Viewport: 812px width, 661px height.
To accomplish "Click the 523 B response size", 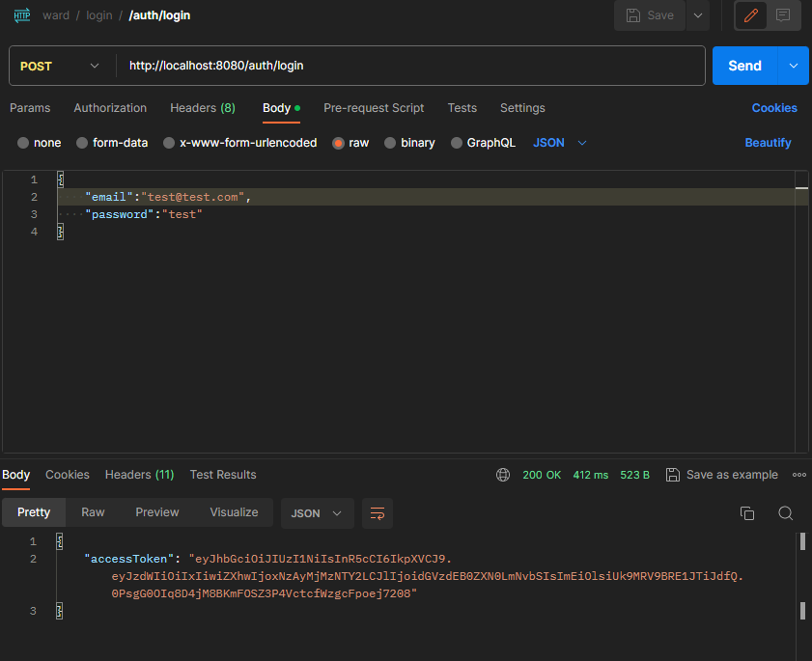I will click(635, 475).
